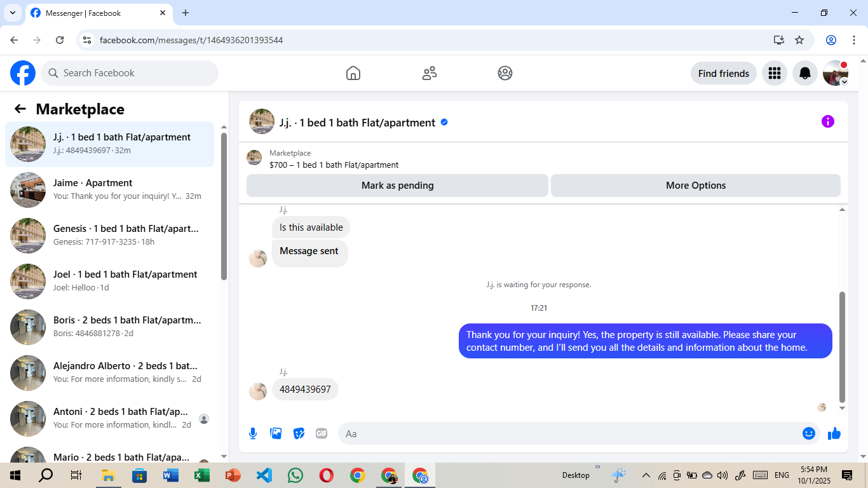
Task: Open File Explorer from the taskbar
Action: [108, 475]
